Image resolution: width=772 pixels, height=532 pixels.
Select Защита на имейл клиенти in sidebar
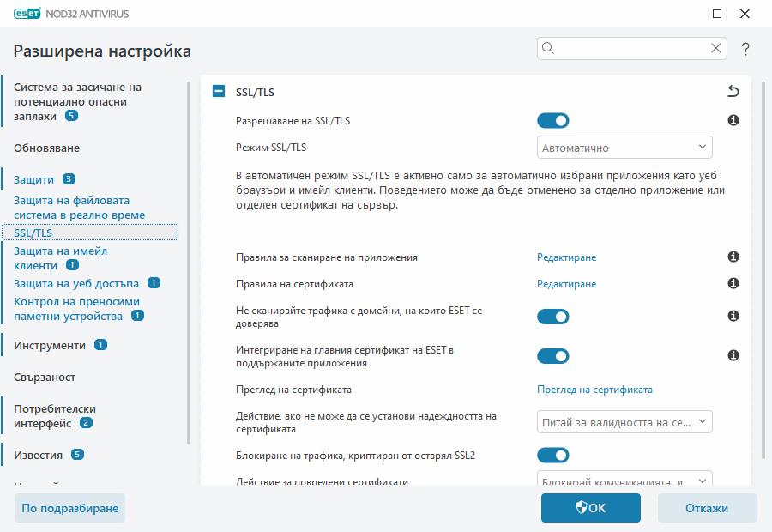(x=60, y=257)
